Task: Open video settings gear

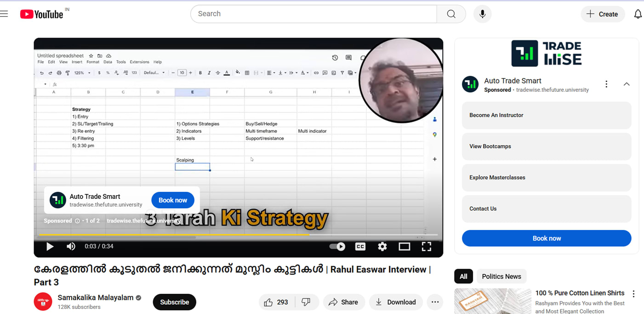Action: [x=382, y=247]
